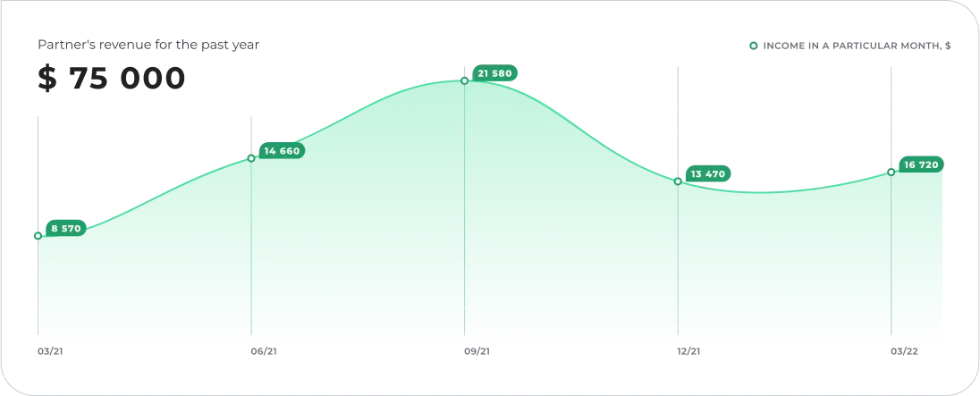
Task: Select the 21 580 value badge
Action: pos(494,73)
